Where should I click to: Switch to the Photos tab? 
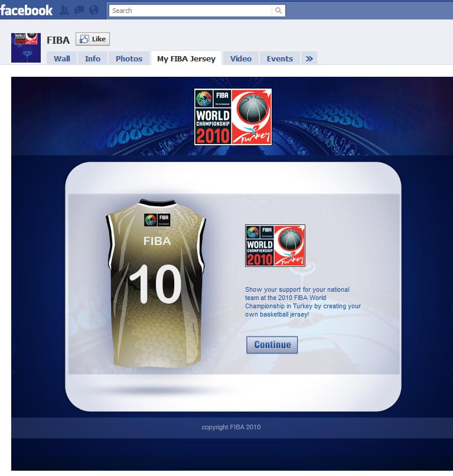129,58
